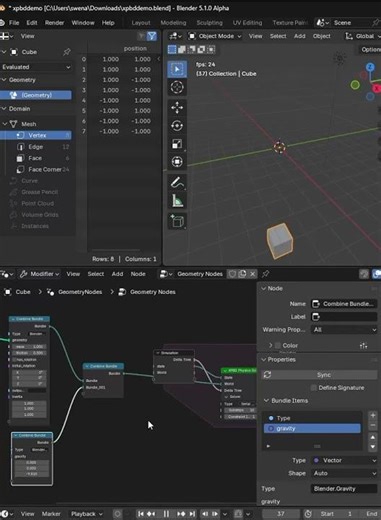Screen dimensions: 381x520
Task: Select the Move tool
Action: click(x=177, y=108)
